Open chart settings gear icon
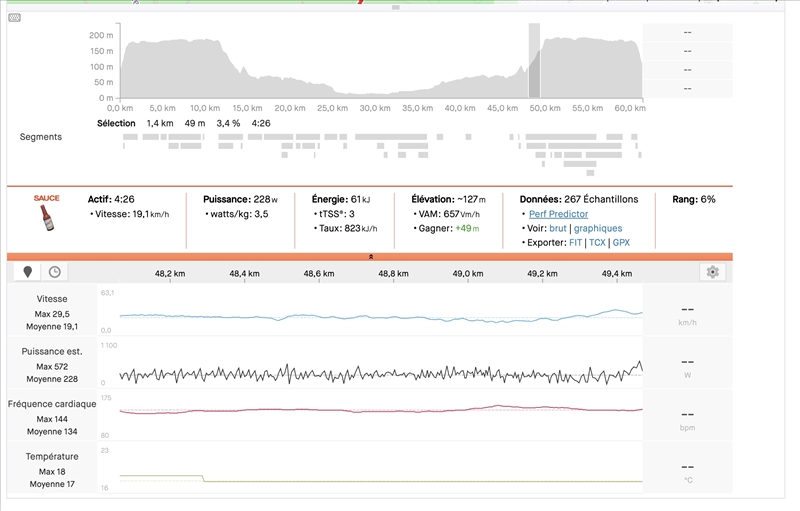 click(x=712, y=272)
